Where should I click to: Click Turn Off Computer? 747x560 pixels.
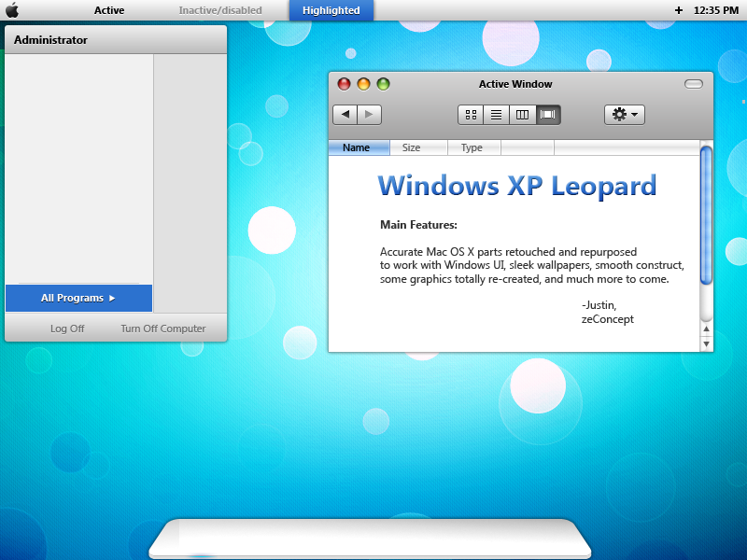coord(164,328)
